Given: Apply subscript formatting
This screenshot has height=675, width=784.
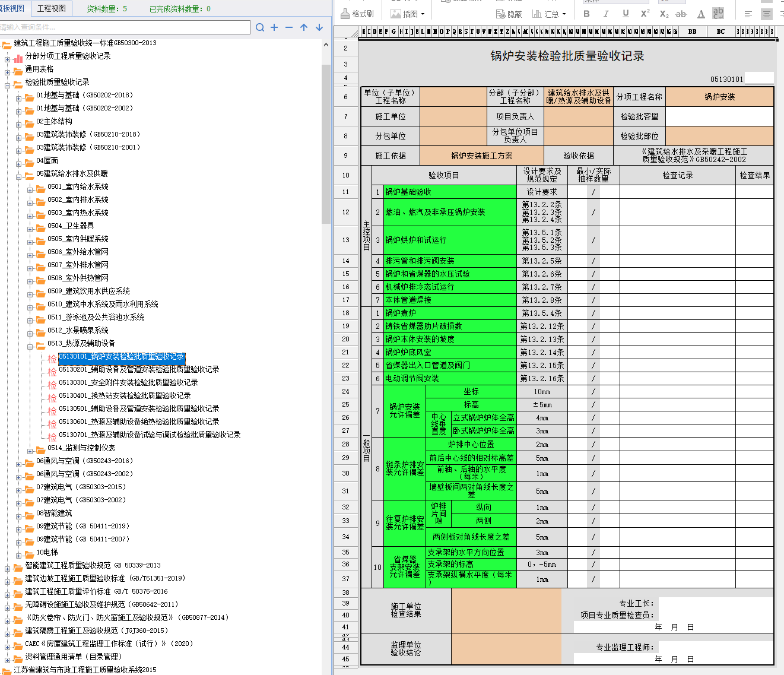Looking at the screenshot, I should point(664,14).
